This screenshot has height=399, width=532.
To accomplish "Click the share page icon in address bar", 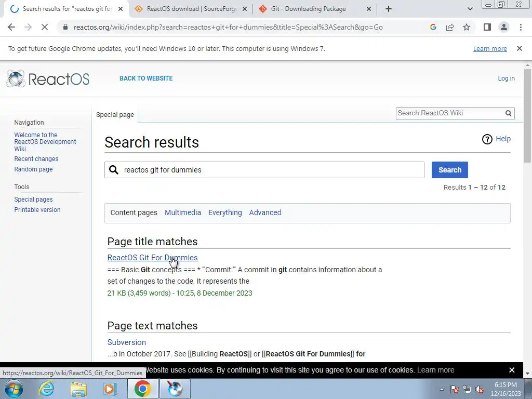I will point(450,27).
